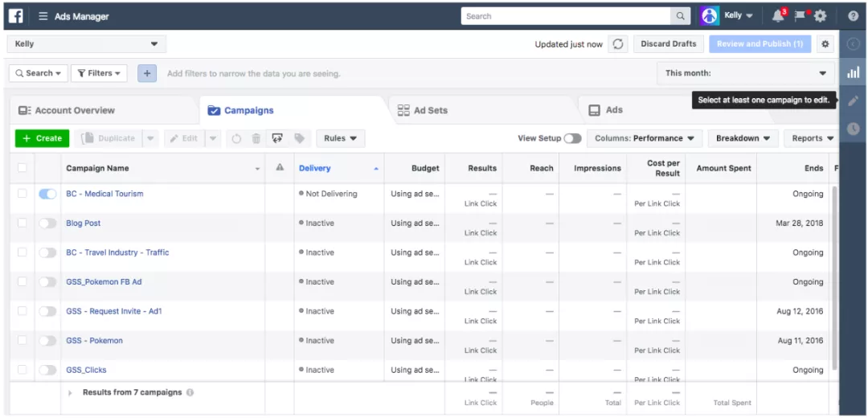Click the Facebook logo icon
Viewport: 868px width, 418px height.
tap(16, 16)
